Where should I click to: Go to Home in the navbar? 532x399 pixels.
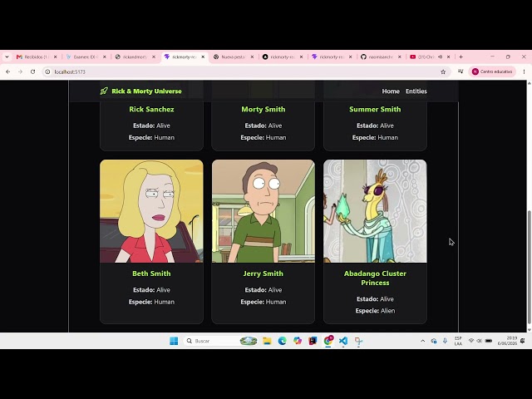click(391, 91)
